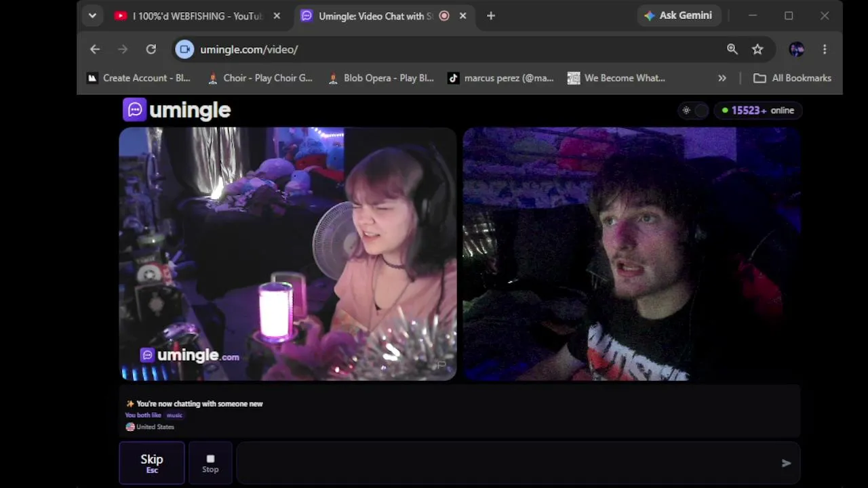This screenshot has width=868, height=488.
Task: Open the Chrome three-dot menu
Action: (825, 49)
